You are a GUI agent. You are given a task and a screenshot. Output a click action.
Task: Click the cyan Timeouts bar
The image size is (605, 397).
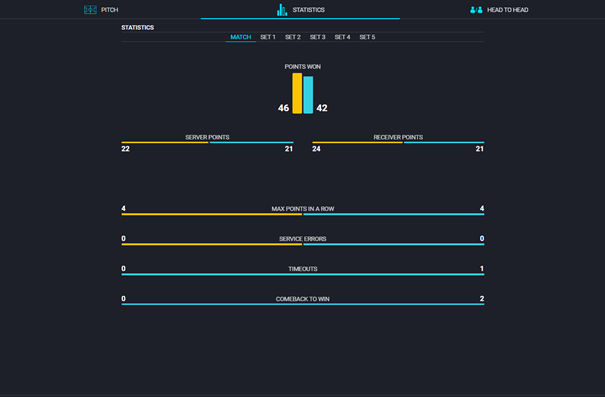tap(303, 274)
